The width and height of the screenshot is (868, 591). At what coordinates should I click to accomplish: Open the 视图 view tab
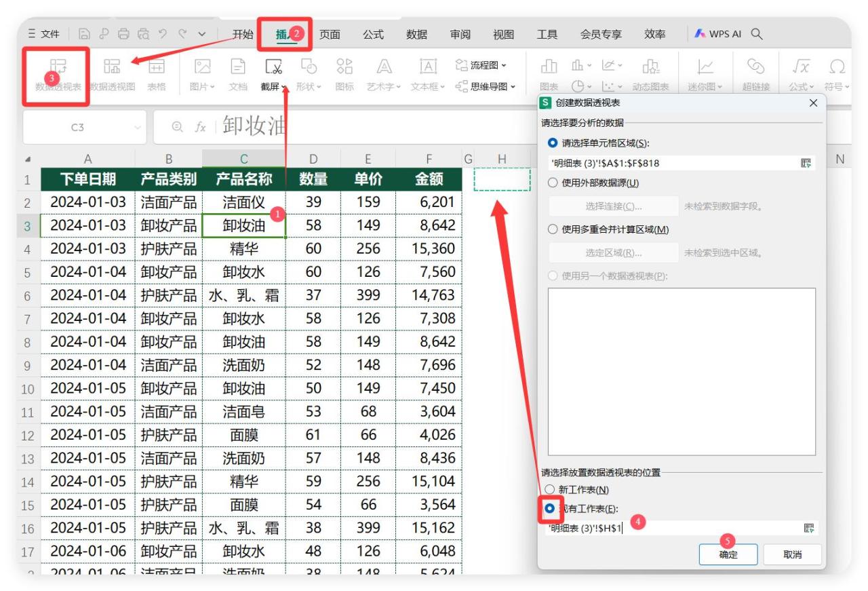pyautogui.click(x=503, y=34)
